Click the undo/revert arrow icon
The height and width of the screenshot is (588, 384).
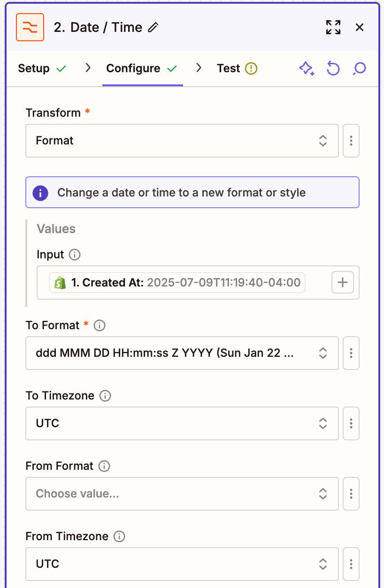tap(333, 68)
